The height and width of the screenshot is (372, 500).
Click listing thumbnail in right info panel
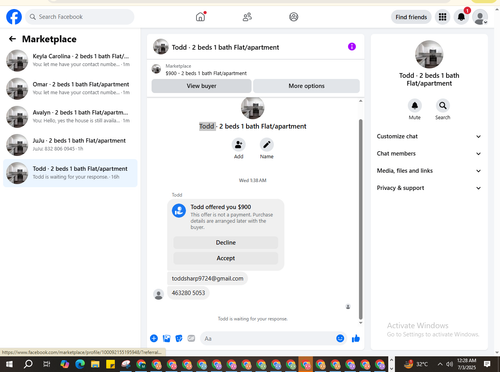pos(429,54)
